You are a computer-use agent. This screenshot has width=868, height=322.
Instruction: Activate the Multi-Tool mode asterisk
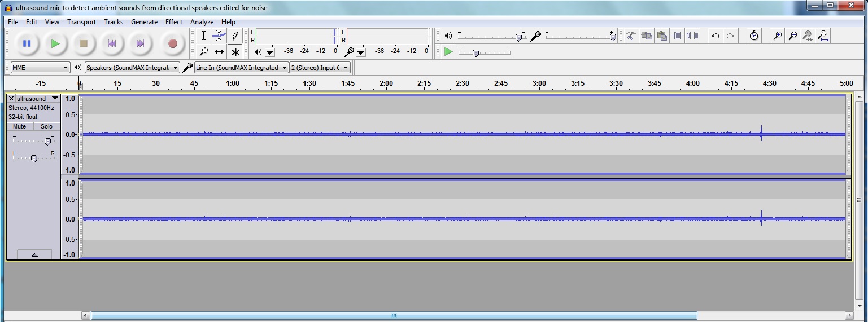(235, 52)
